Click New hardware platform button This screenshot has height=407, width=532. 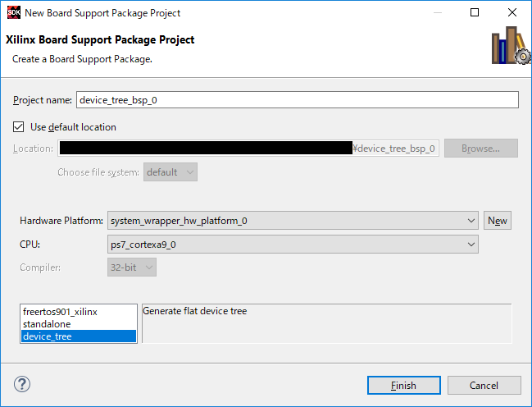pos(498,221)
